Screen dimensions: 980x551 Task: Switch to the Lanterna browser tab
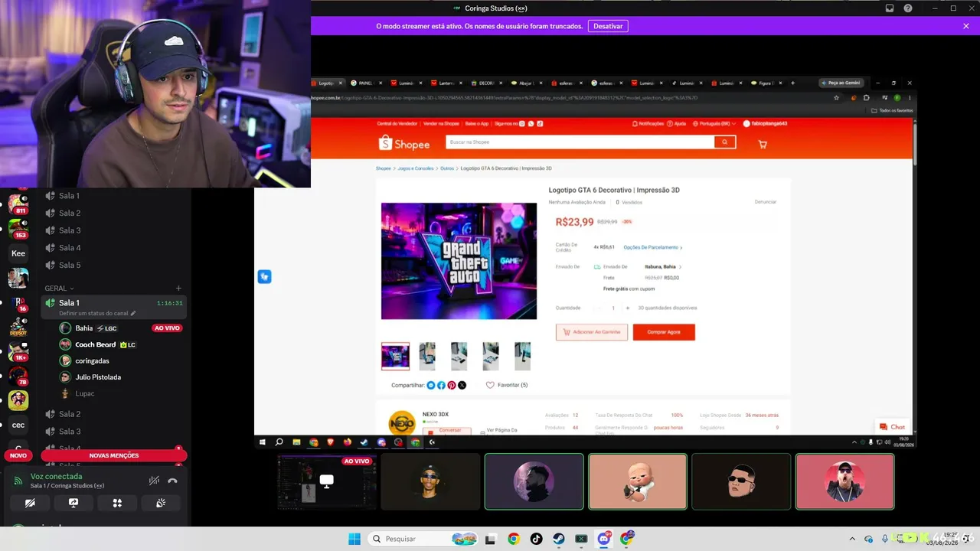coord(446,83)
